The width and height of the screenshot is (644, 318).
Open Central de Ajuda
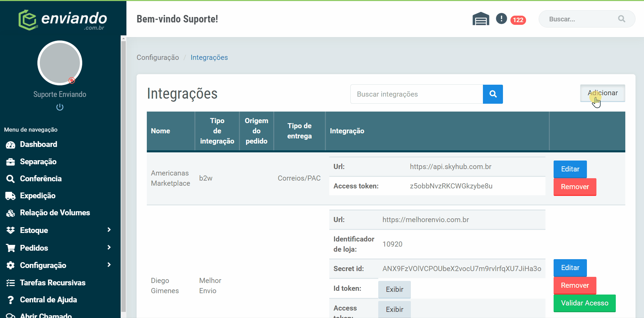[x=49, y=300]
